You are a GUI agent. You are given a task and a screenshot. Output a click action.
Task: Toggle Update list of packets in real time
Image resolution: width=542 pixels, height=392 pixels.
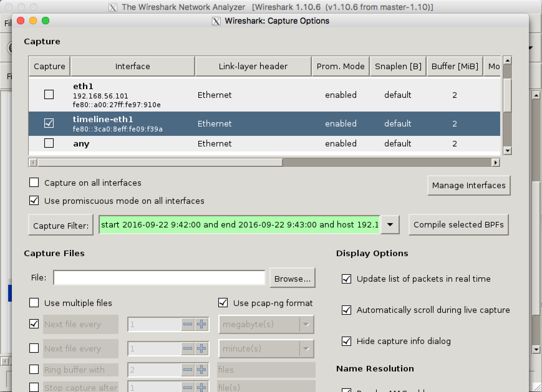[346, 279]
